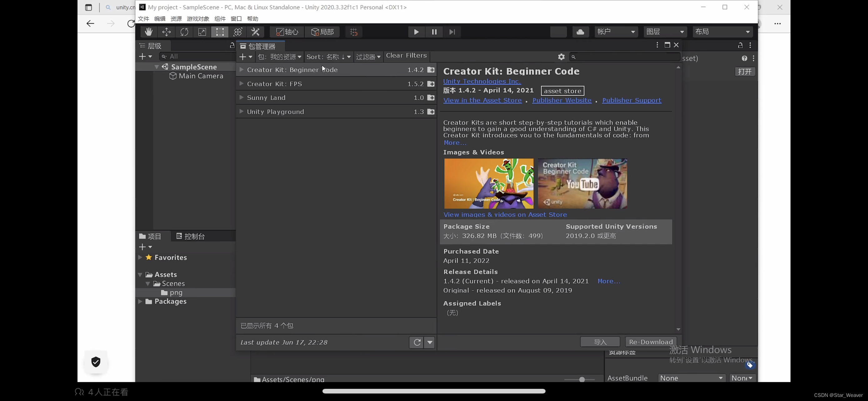Open the YouTube video thumbnail for Beginner Code

click(582, 184)
